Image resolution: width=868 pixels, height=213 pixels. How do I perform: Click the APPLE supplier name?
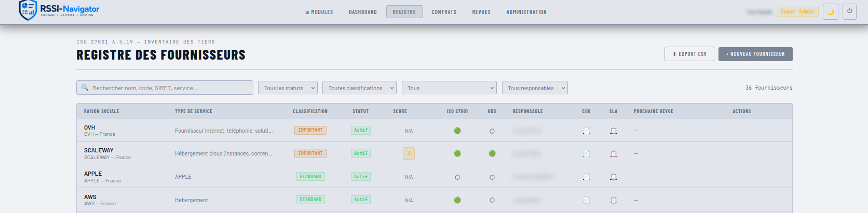pyautogui.click(x=93, y=174)
